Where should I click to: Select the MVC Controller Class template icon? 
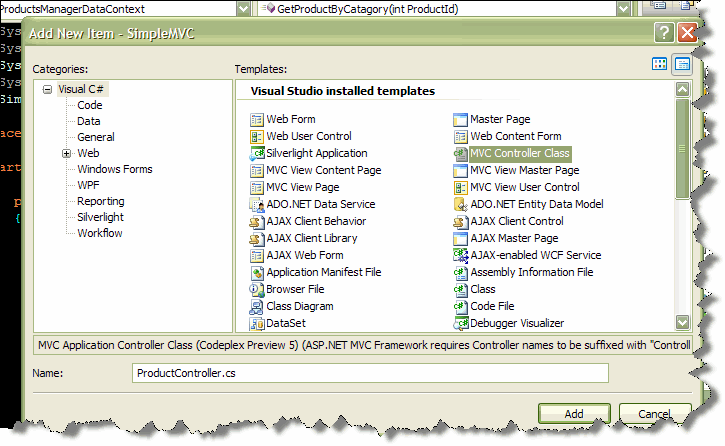click(x=461, y=153)
